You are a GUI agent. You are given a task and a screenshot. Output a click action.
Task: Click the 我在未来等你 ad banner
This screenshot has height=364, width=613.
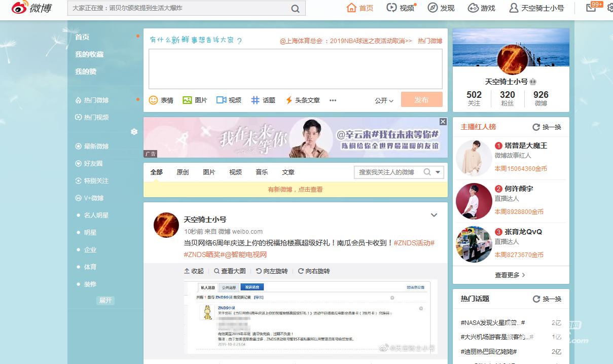point(295,137)
